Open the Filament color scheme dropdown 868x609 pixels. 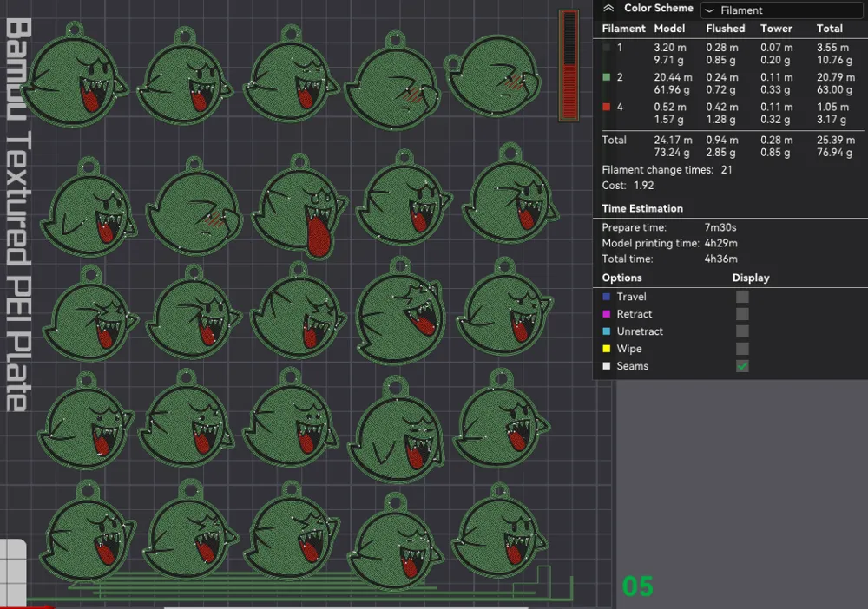tap(783, 10)
